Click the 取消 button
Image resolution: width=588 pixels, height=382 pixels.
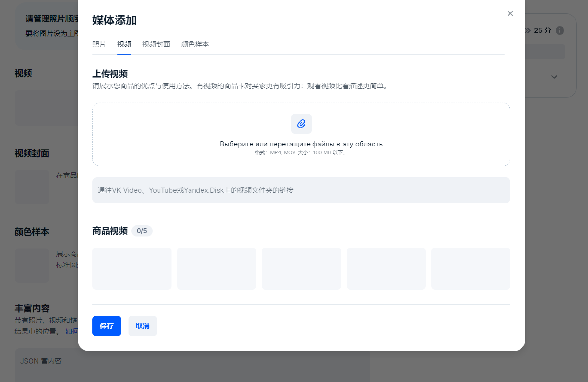[x=143, y=326]
